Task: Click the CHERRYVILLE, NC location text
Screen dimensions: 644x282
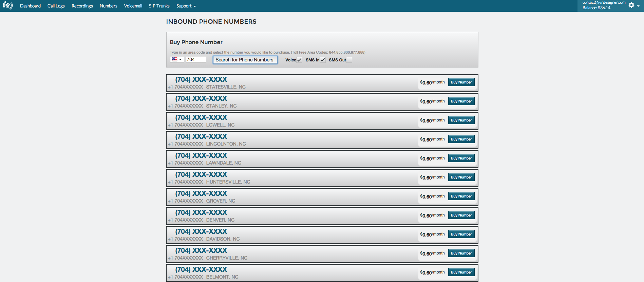Action: coord(227,258)
